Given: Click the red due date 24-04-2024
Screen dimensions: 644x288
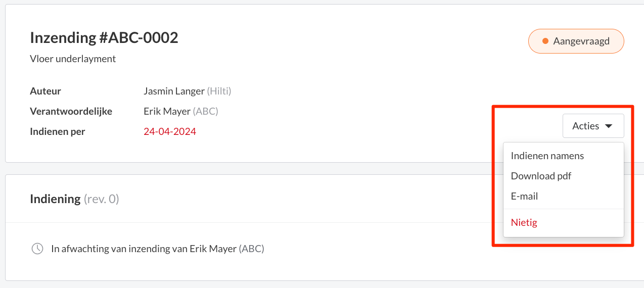Looking at the screenshot, I should pyautogui.click(x=170, y=132).
